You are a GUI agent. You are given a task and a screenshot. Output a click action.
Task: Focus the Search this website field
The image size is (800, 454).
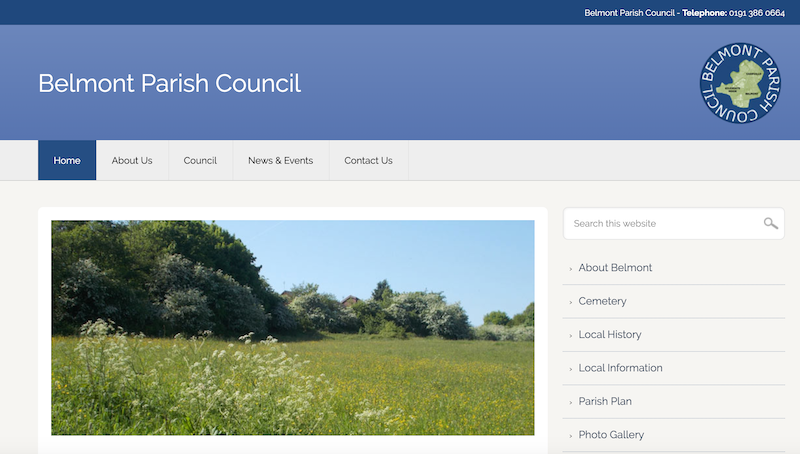click(x=660, y=224)
